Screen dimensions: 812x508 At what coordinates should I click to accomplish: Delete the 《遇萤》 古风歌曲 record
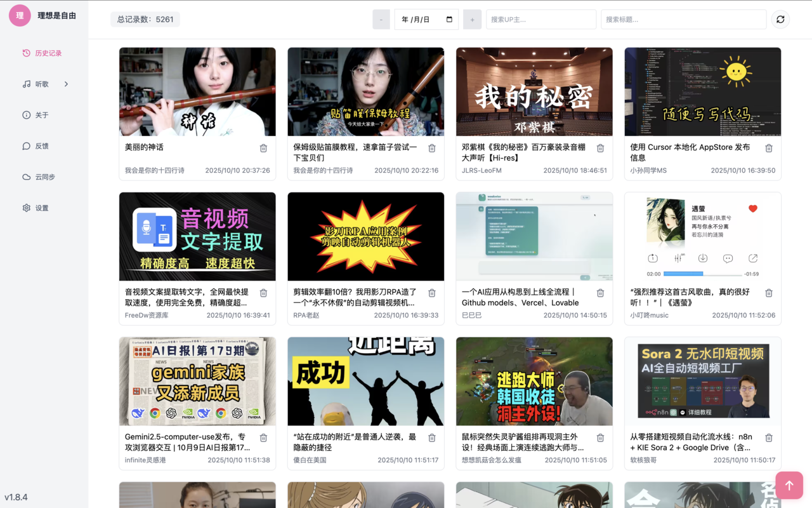click(x=769, y=293)
